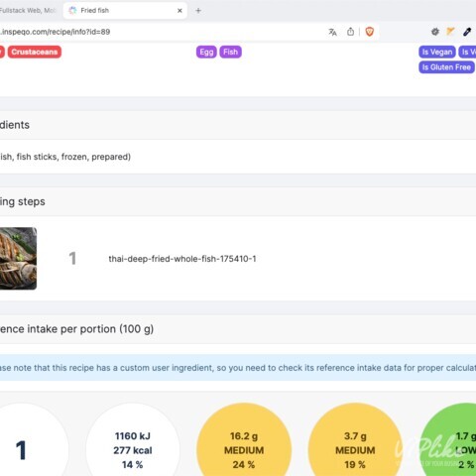The image size is (476, 476).
Task: Open the fried fish step thumbnail
Action: (x=18, y=259)
